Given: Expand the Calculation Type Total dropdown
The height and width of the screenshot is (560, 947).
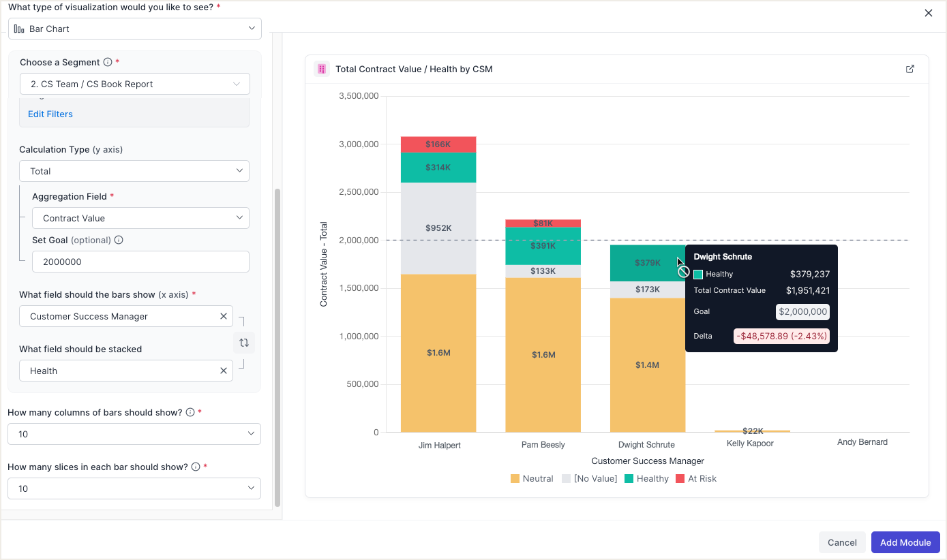Looking at the screenshot, I should pos(134,171).
